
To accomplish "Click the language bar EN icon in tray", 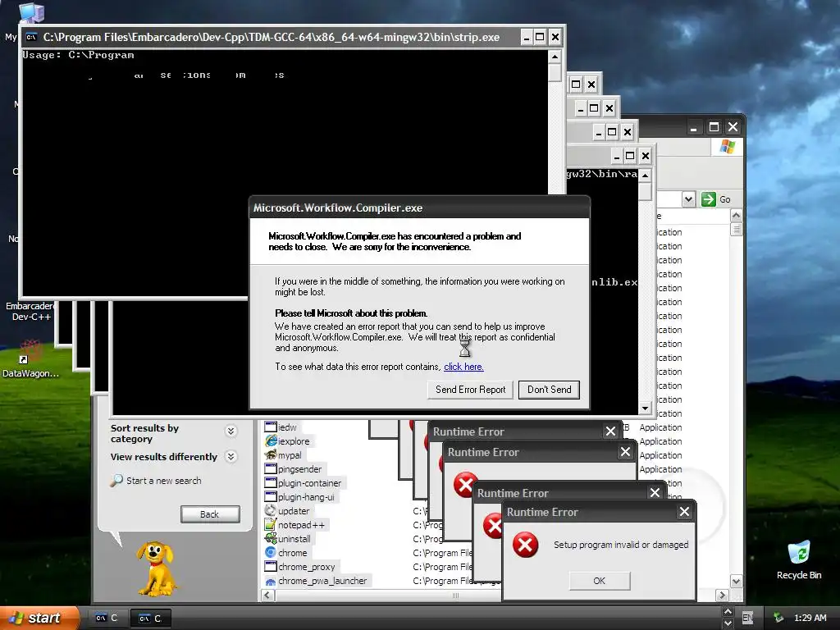I will pos(747,618).
